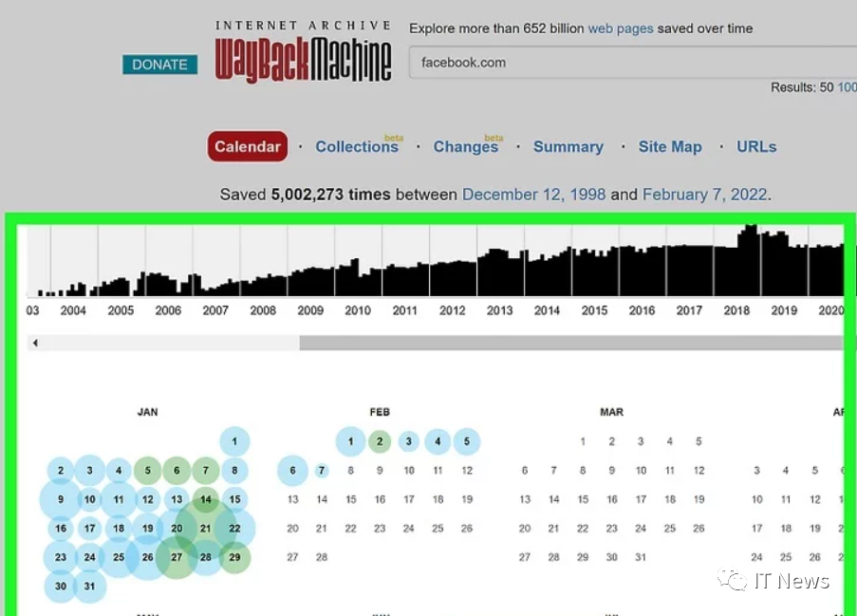Screen dimensions: 857x616
Task: Select year 2006 in the timeline
Action: pos(168,310)
